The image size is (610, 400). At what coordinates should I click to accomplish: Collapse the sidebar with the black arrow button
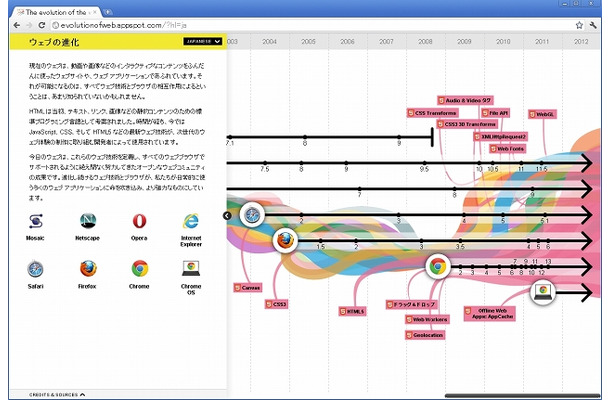click(x=227, y=215)
